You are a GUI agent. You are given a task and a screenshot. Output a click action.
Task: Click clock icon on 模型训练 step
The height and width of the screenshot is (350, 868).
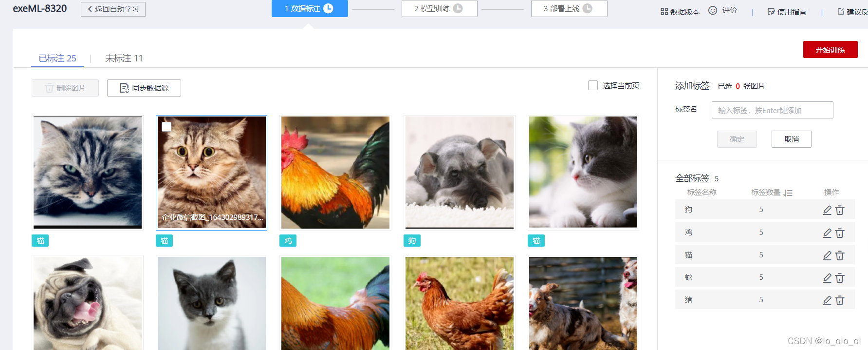pos(458,8)
